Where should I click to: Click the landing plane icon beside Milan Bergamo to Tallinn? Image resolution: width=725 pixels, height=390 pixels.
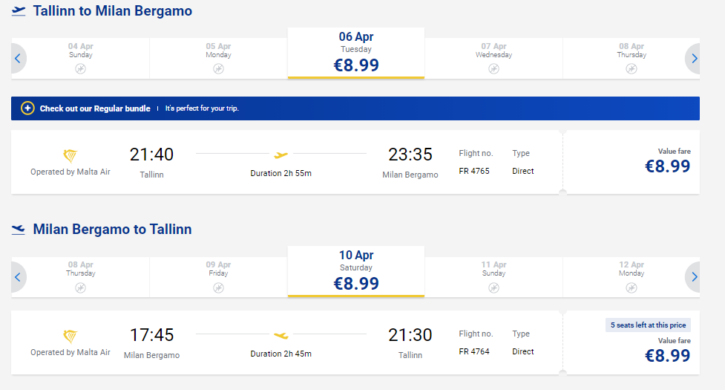click(x=18, y=229)
